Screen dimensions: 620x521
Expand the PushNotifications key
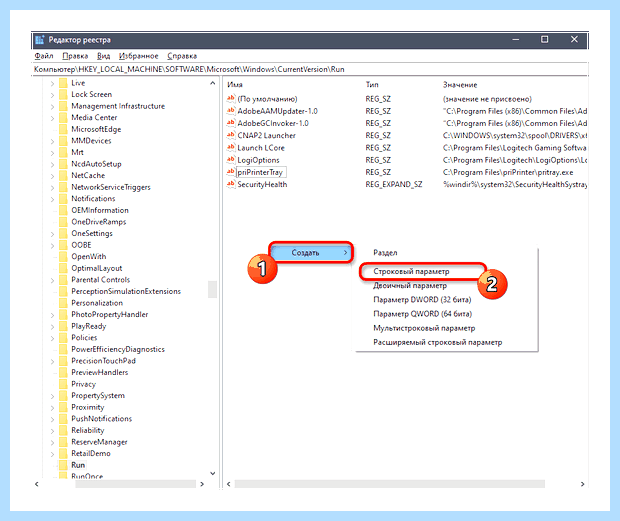52,419
